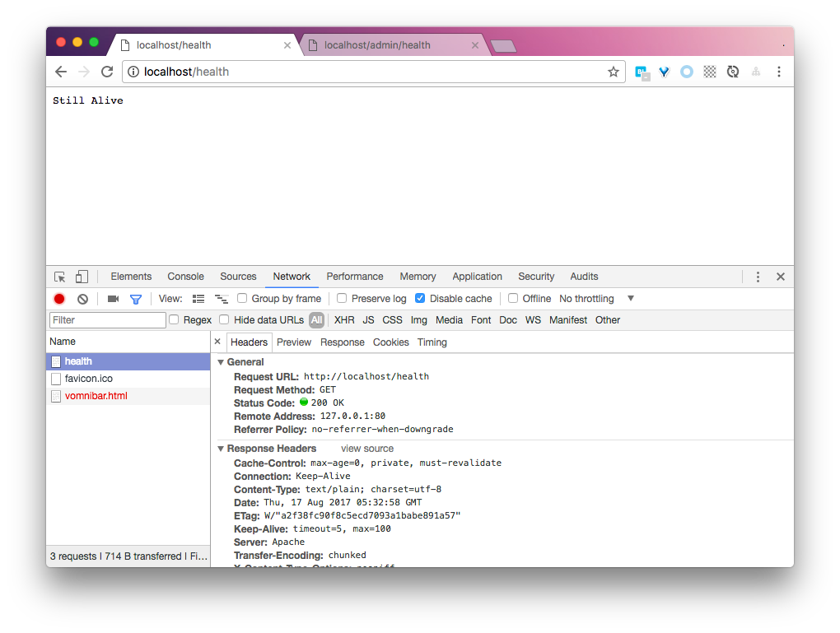Close the DevTools panel
Viewport: 840px width, 633px height.
pos(781,277)
